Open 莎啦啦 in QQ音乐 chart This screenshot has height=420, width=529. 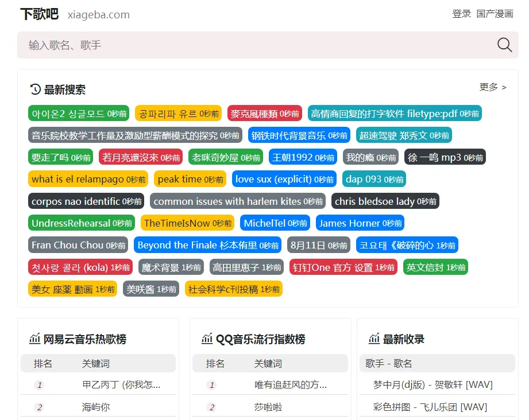pyautogui.click(x=268, y=407)
